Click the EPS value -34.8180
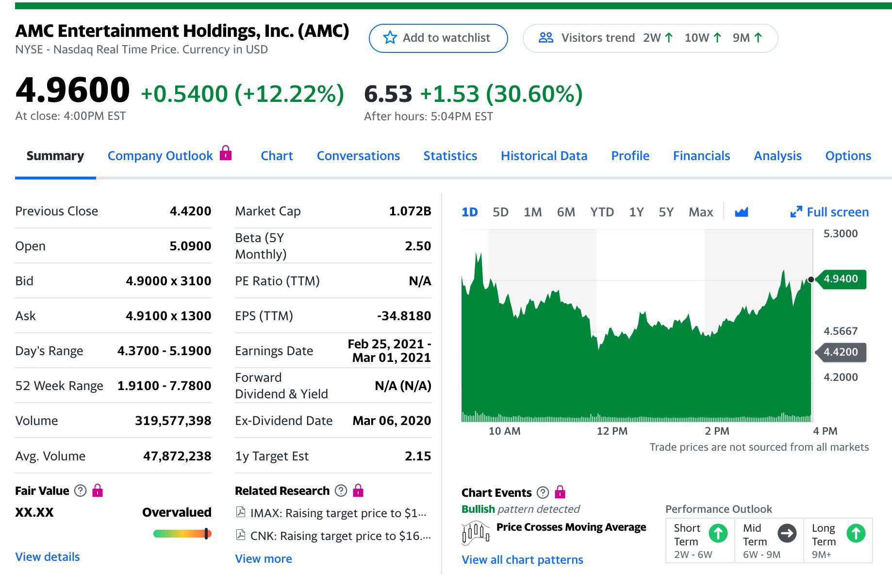The width and height of the screenshot is (892, 588). 404,316
